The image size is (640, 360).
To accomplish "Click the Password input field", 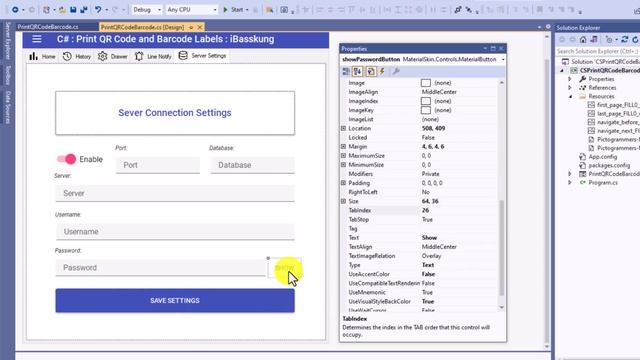I will click(161, 268).
